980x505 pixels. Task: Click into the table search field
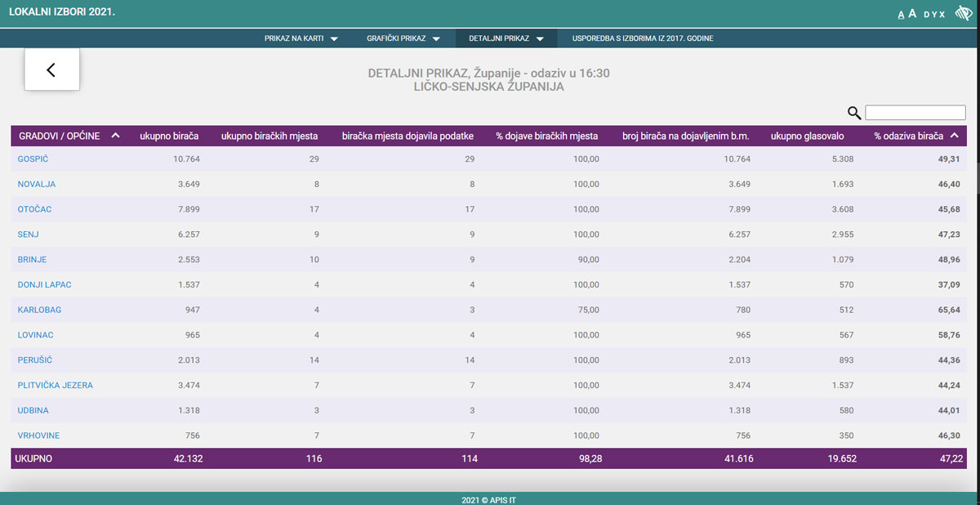pos(915,113)
